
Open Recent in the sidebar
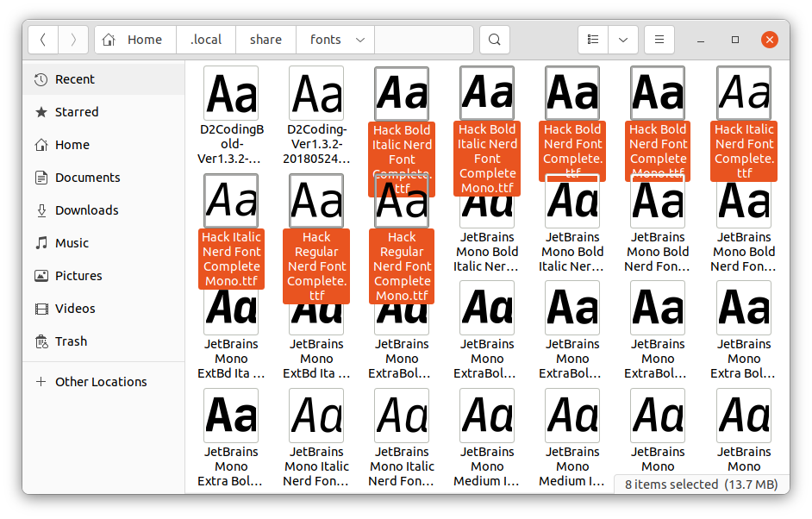click(x=103, y=79)
